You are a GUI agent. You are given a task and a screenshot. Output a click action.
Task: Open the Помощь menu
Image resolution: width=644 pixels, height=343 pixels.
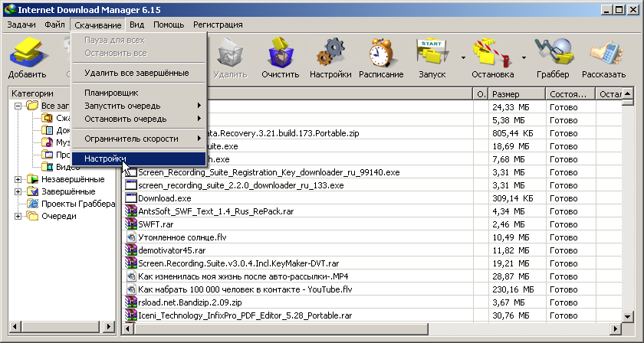[169, 24]
